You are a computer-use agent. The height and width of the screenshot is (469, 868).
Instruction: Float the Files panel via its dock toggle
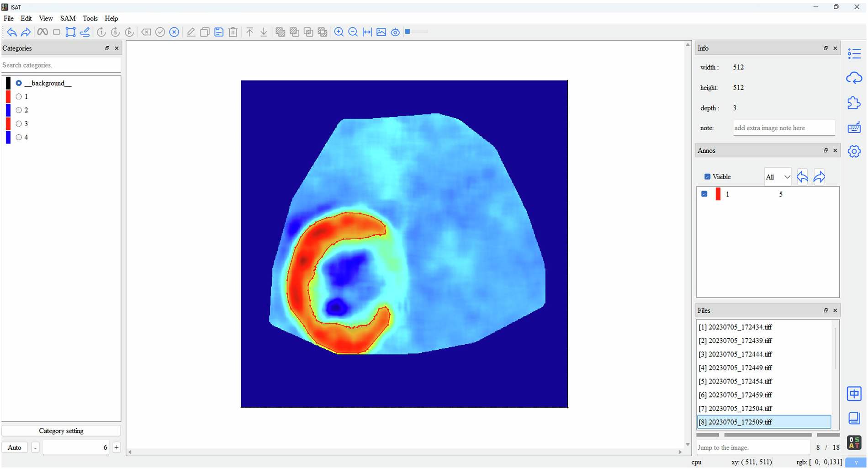[826, 310]
